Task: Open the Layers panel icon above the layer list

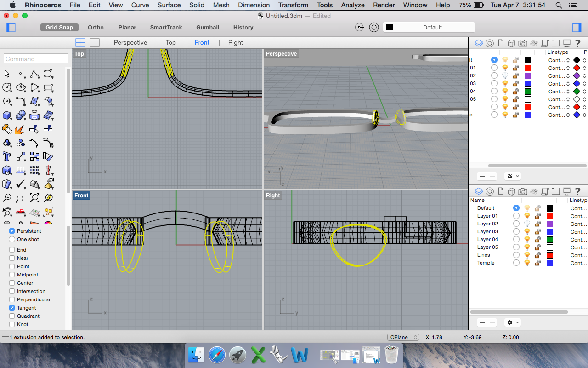Action: 478,191
